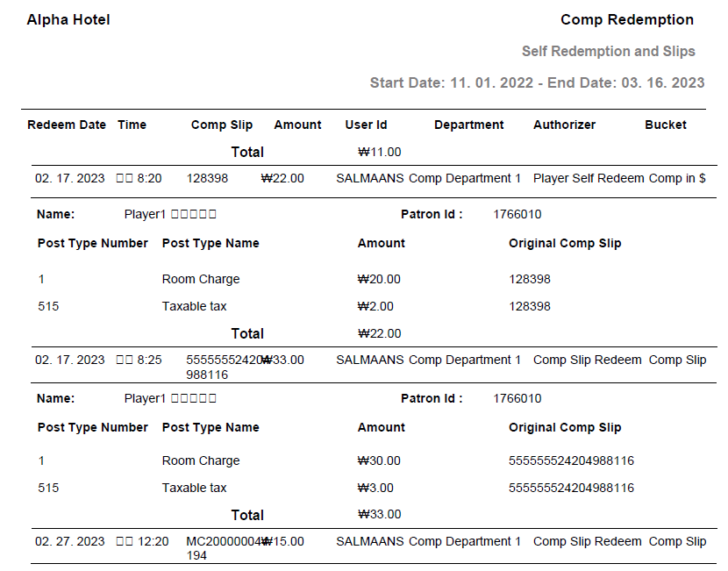This screenshot has width=728, height=571.
Task: Click the Start Date and End Date range
Action: pyautogui.click(x=537, y=82)
